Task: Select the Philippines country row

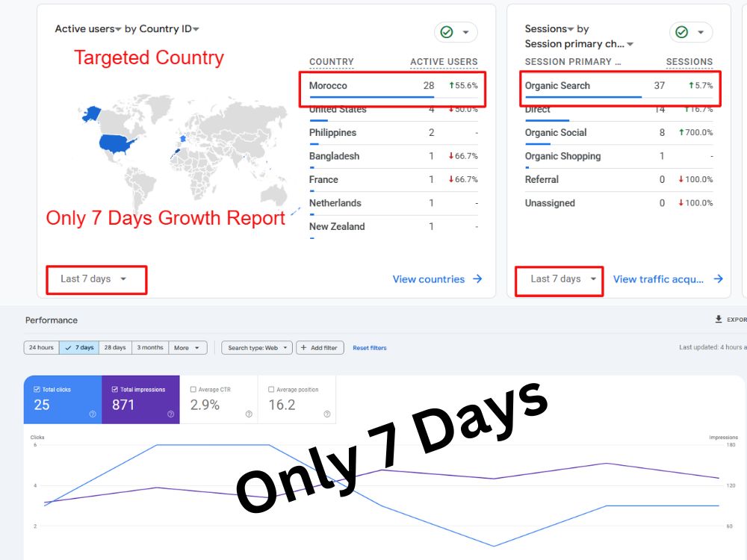Action: pyautogui.click(x=393, y=133)
